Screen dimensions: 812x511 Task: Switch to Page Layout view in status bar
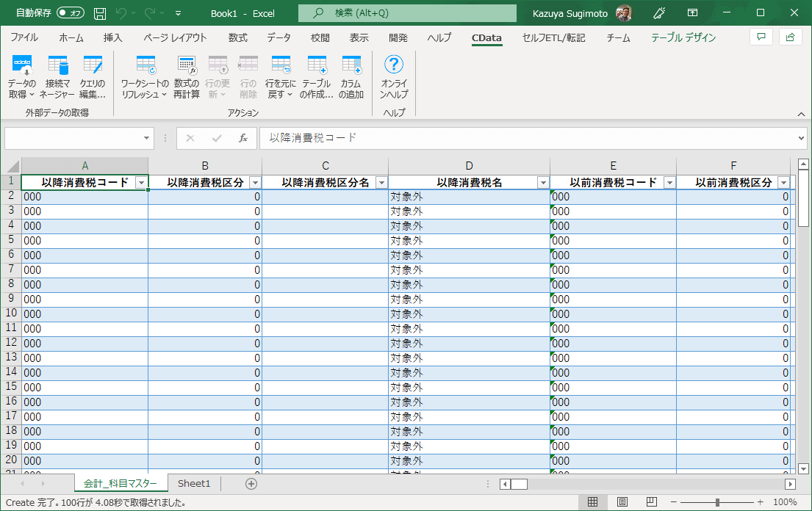[x=622, y=502]
